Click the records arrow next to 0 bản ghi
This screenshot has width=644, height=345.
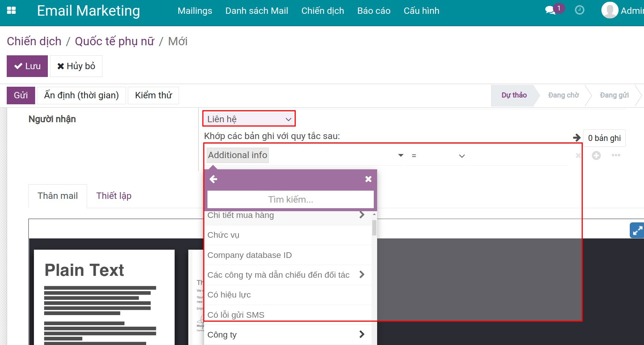(x=577, y=138)
